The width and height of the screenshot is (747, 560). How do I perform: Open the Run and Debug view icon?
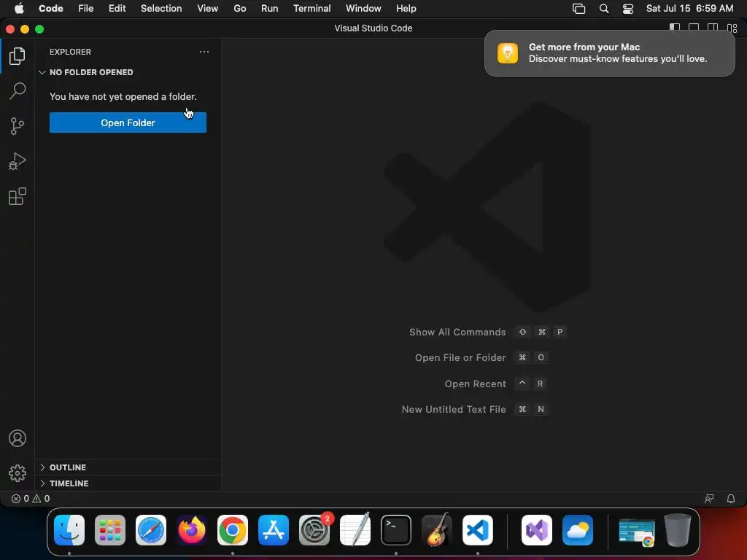pyautogui.click(x=18, y=161)
